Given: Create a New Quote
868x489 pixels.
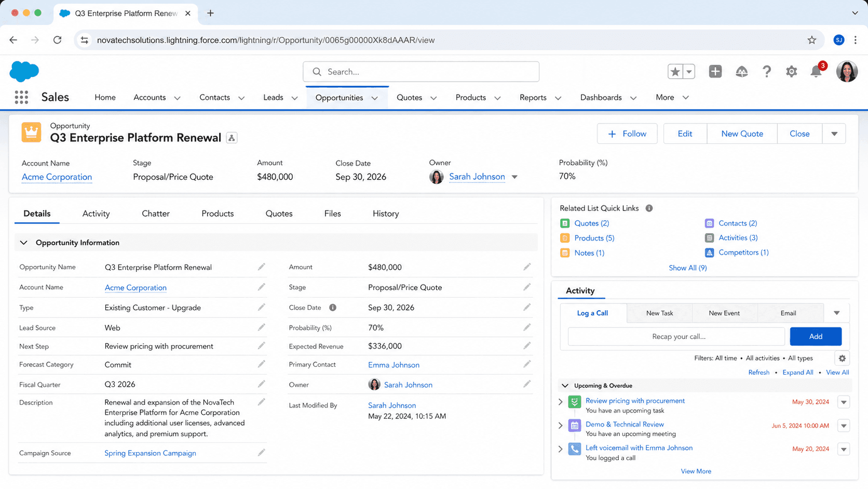Looking at the screenshot, I should (742, 134).
